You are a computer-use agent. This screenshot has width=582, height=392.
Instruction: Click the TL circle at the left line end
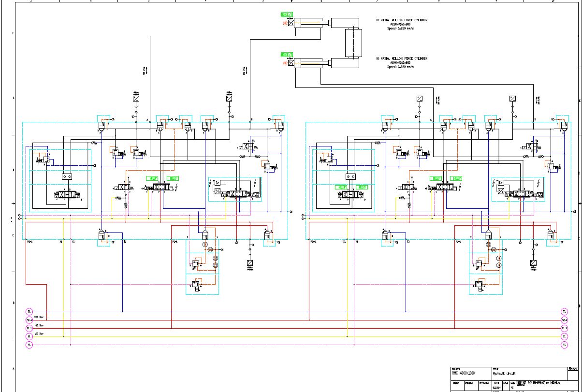[29, 312]
